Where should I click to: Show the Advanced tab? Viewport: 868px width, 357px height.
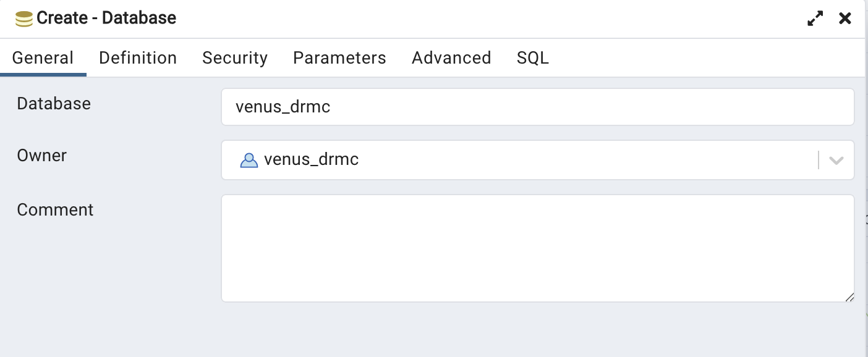(x=451, y=58)
